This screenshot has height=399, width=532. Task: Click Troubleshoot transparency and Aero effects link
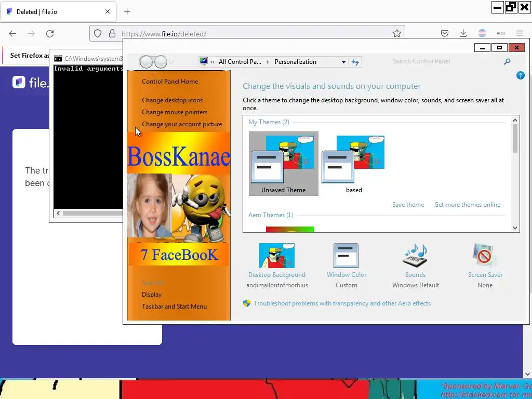click(x=342, y=303)
